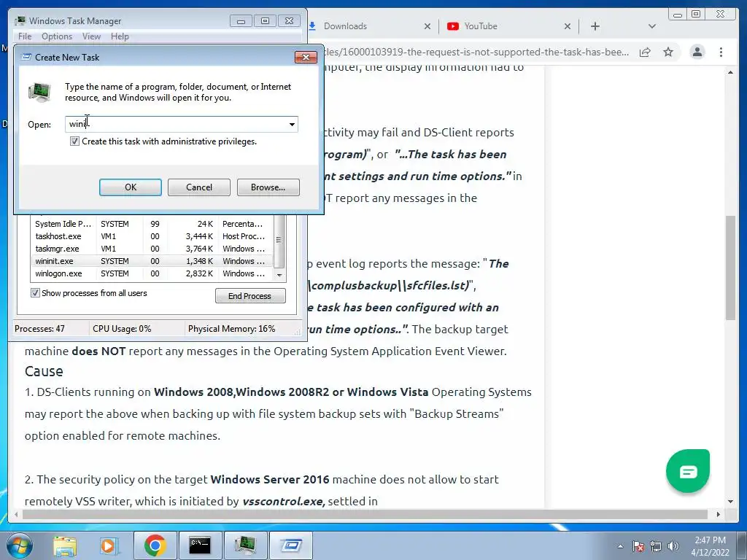Image resolution: width=747 pixels, height=560 pixels.
Task: Select the winlogon.exe process
Action: coord(152,273)
